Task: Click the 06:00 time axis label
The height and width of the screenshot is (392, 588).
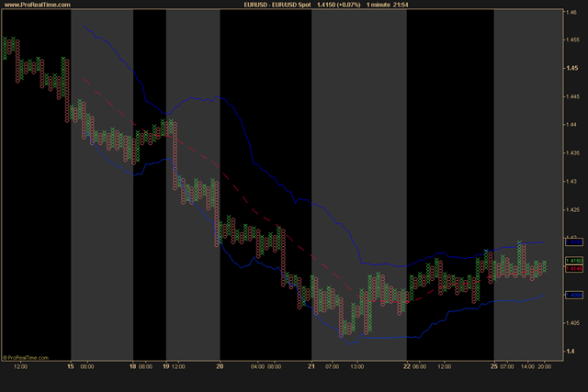Action: tap(419, 366)
